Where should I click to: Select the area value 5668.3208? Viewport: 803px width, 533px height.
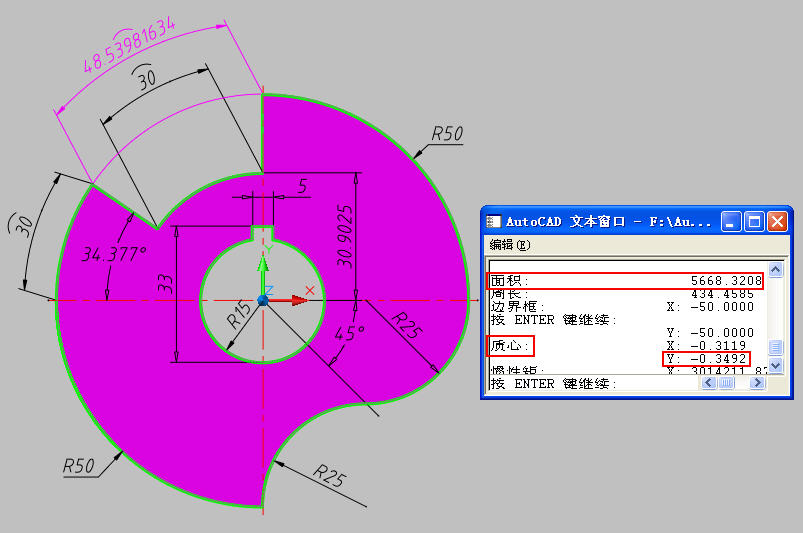pyautogui.click(x=726, y=281)
